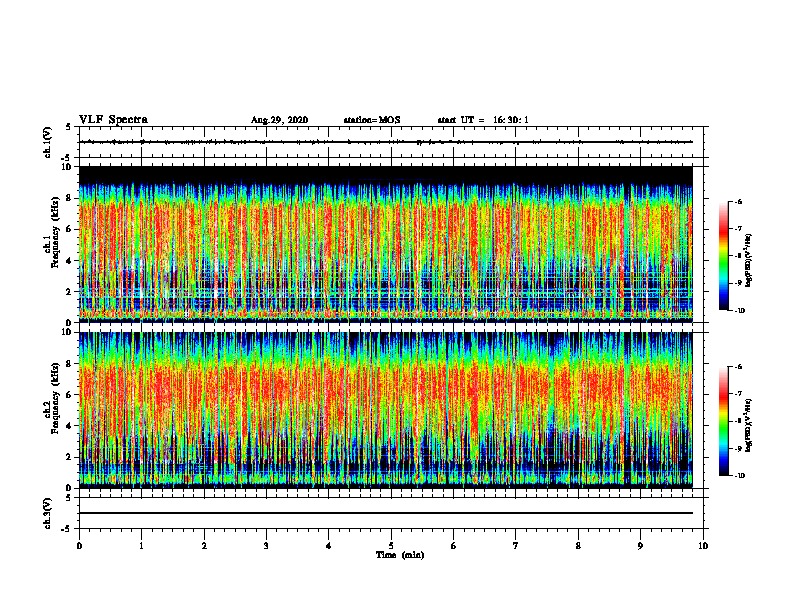This screenshot has width=792, height=612.
Task: Click the ch.2 spectrogram color bar
Action: point(724,421)
